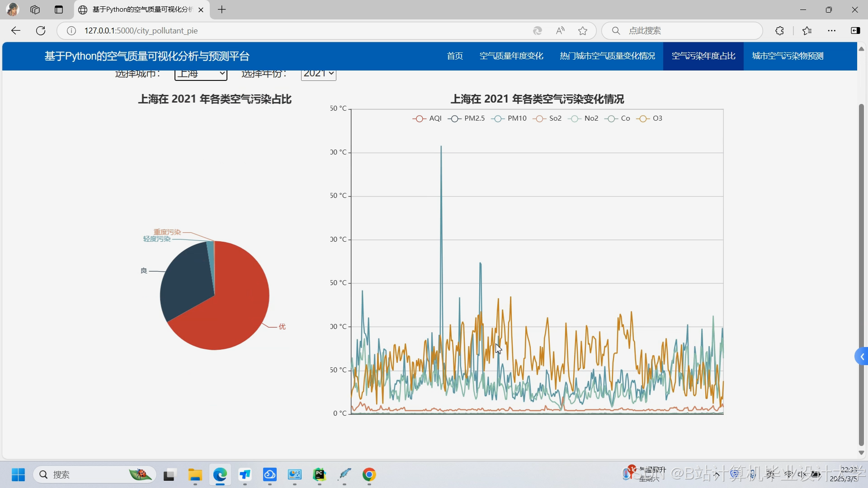Click the back navigation arrow

pos(16,31)
